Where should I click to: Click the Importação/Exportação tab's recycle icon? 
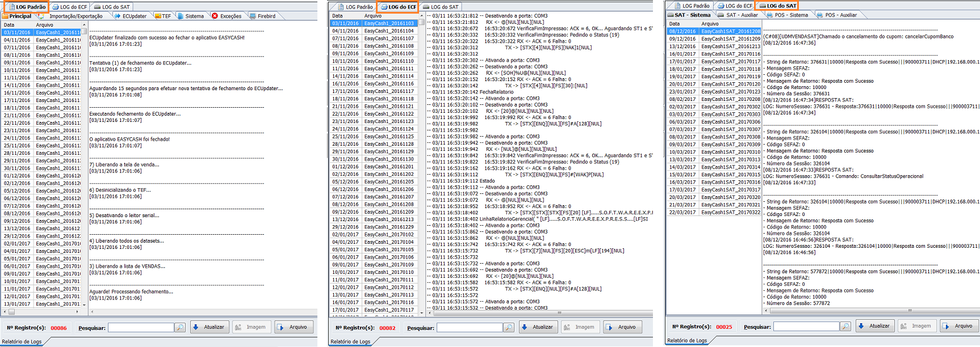[41, 16]
